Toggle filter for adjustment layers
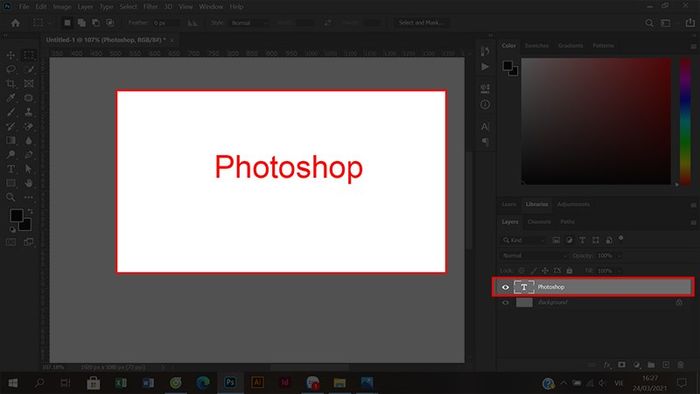The image size is (700, 394). pyautogui.click(x=569, y=240)
